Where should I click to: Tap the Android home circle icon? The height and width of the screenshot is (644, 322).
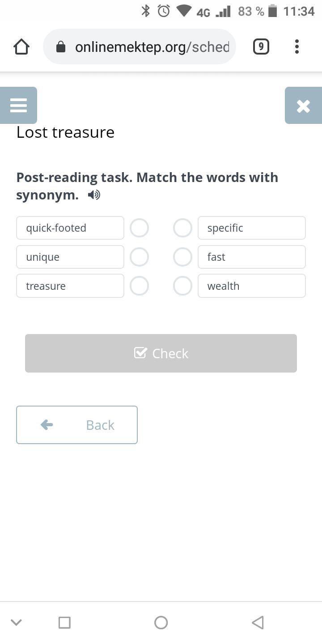coord(161,623)
